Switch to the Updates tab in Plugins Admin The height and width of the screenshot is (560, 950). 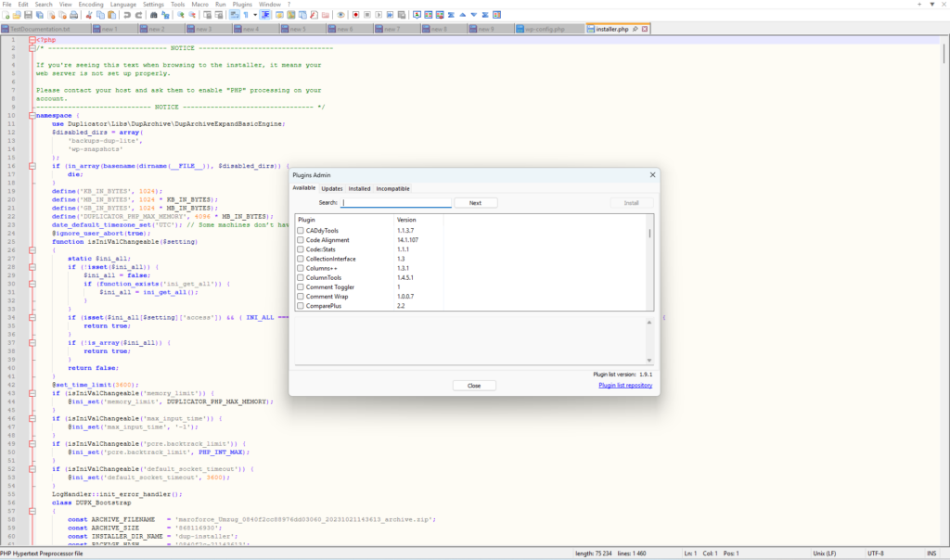pos(331,189)
